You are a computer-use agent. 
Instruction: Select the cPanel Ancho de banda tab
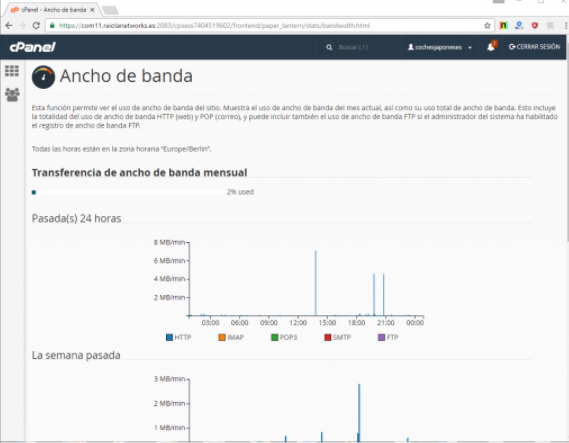[x=53, y=10]
